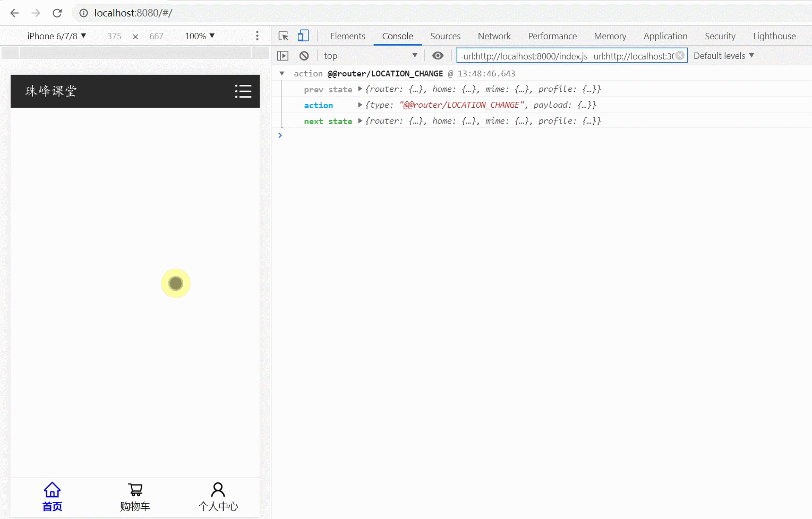Expand the prev state object
Viewport: 812px width, 519px height.
click(360, 89)
